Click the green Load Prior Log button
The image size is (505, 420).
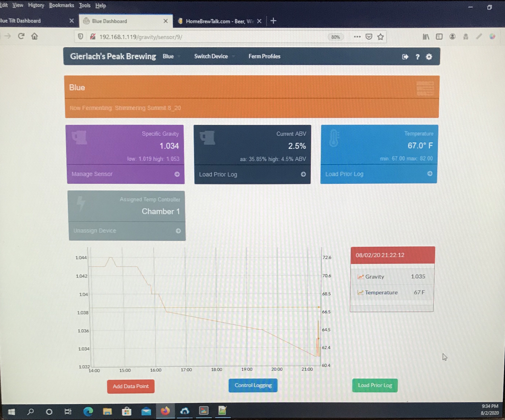pos(375,385)
